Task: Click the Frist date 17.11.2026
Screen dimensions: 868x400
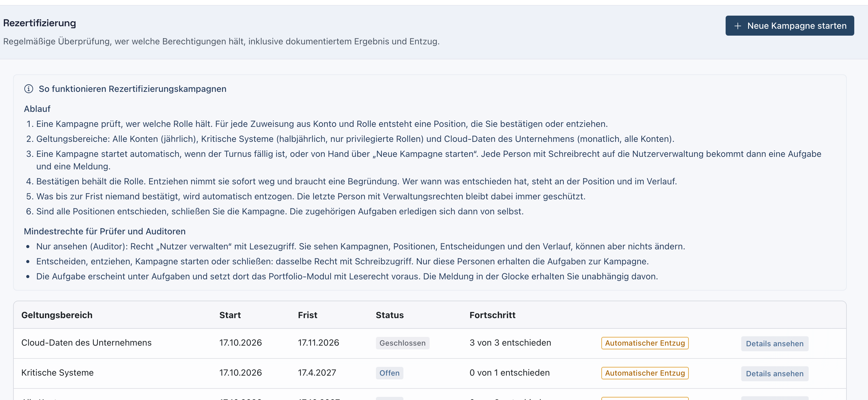Action: [x=318, y=343]
